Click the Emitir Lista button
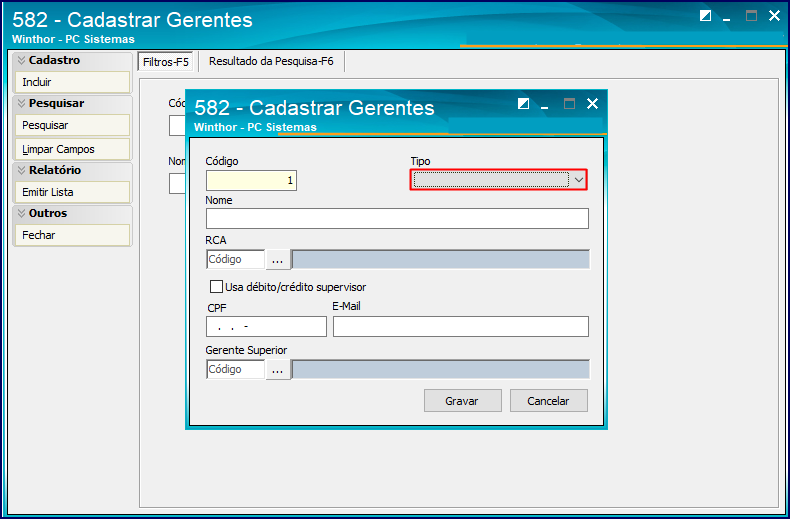Image resolution: width=790 pixels, height=519 pixels. coord(73,192)
